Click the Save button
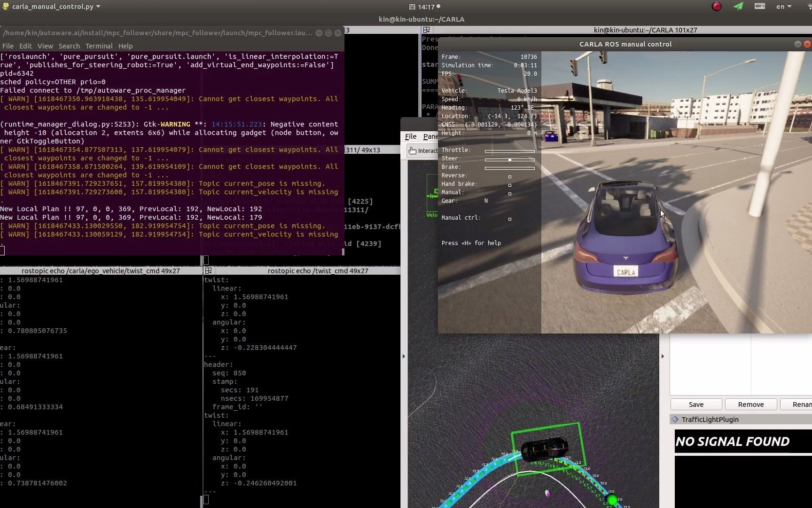Image resolution: width=812 pixels, height=508 pixels. pos(696,405)
